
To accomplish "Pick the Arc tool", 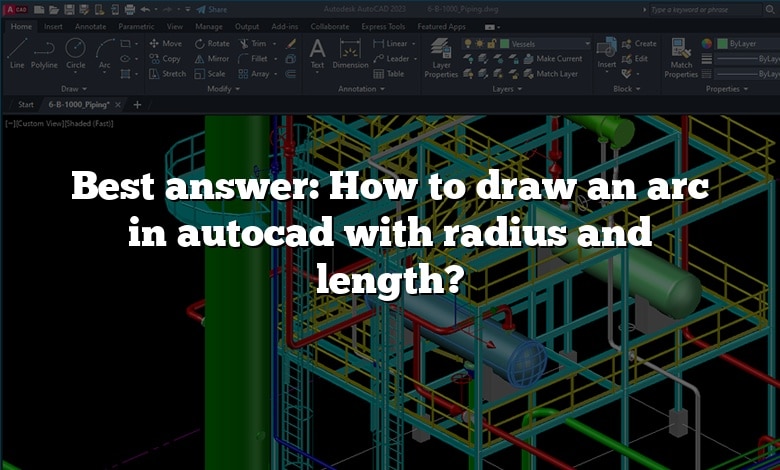I will [104, 52].
